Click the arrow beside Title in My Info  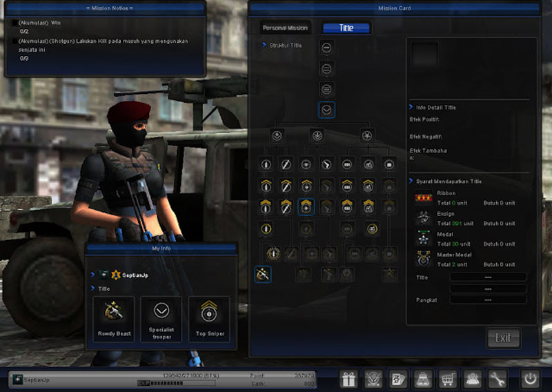coord(93,288)
